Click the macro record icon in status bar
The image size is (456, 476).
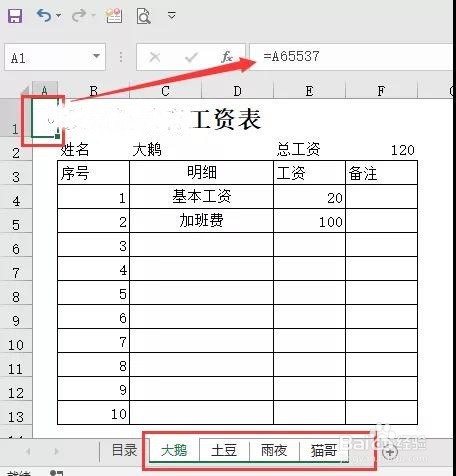point(57,473)
